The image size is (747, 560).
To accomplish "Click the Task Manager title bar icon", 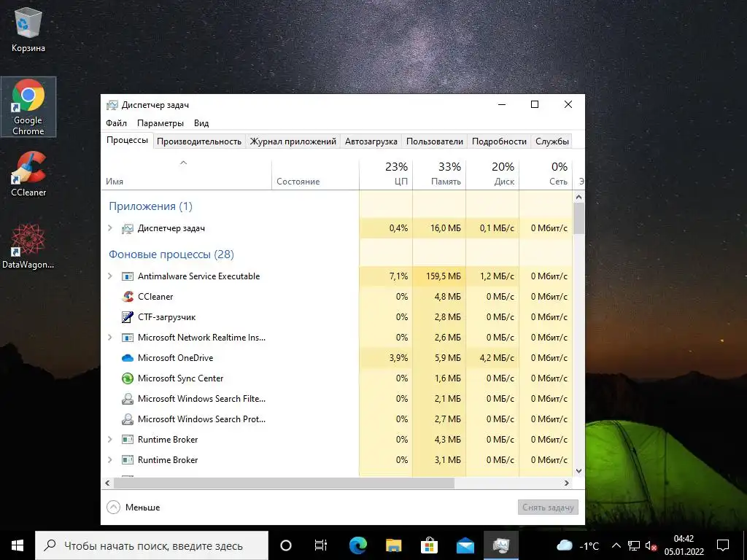I will click(x=112, y=105).
